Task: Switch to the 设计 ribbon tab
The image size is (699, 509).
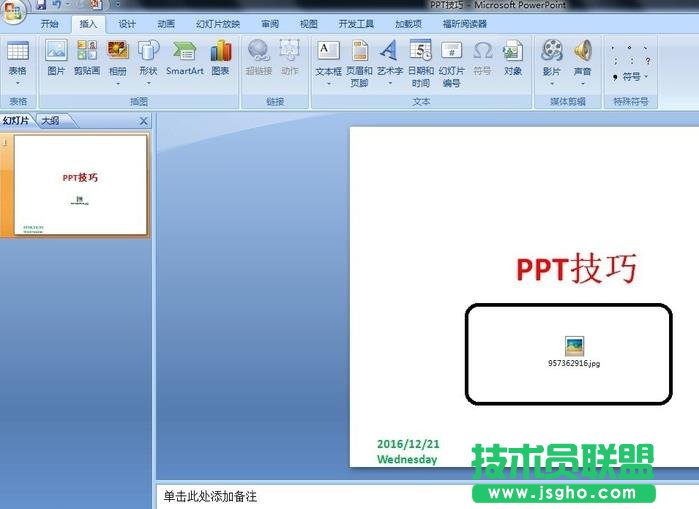Action: point(127,24)
